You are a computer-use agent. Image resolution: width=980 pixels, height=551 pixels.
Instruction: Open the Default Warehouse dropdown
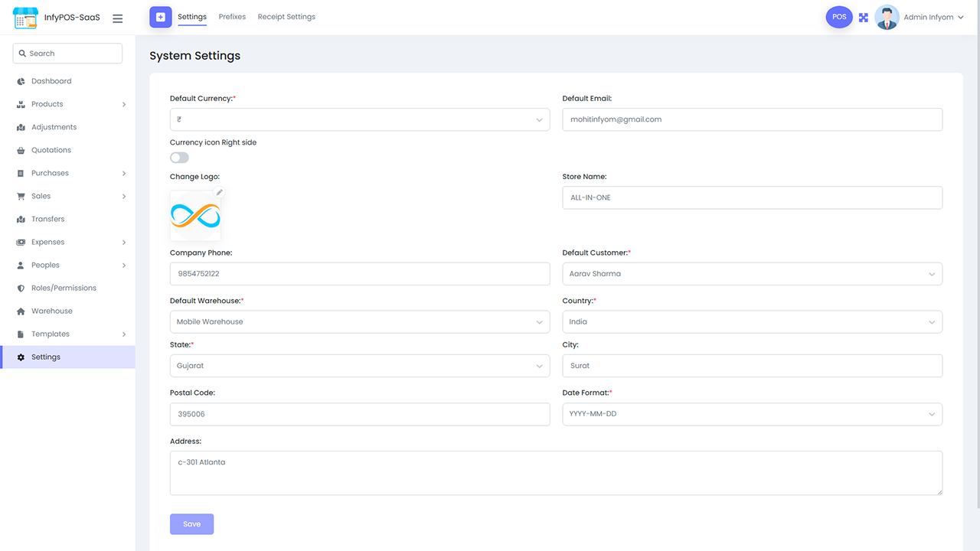tap(360, 321)
